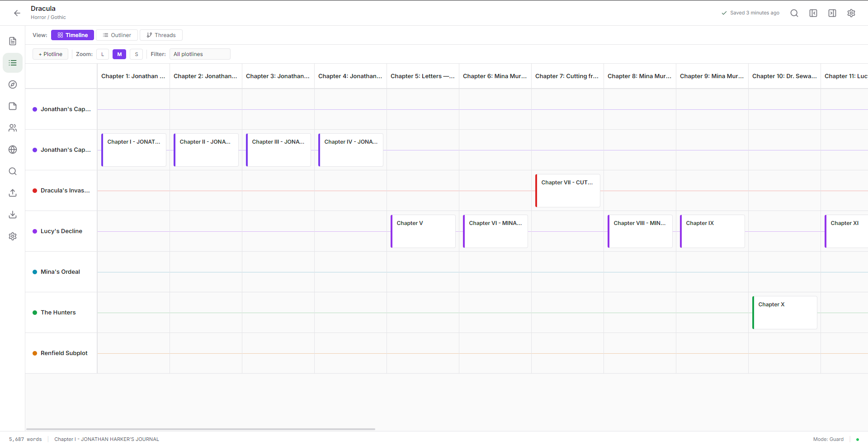Open the Chapter I - JONAT... card

tap(134, 150)
